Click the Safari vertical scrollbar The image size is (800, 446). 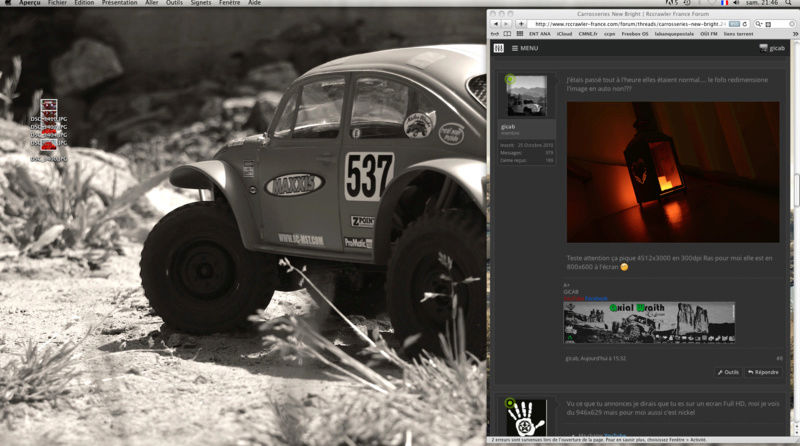point(796,191)
